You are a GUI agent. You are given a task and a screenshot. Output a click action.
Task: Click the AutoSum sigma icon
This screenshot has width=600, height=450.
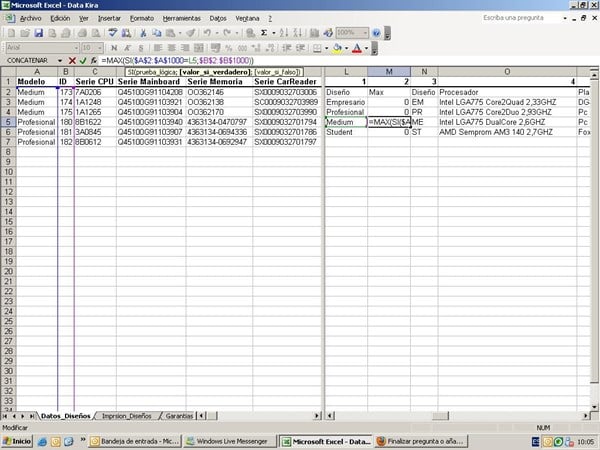[x=264, y=32]
